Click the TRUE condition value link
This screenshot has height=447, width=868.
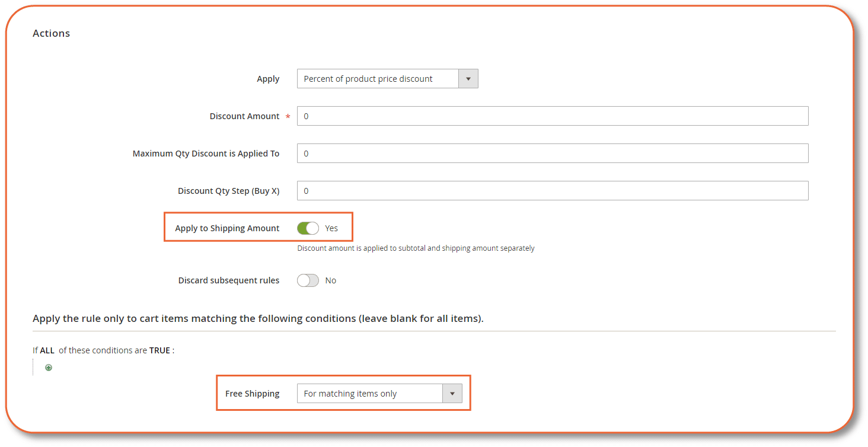tap(159, 350)
